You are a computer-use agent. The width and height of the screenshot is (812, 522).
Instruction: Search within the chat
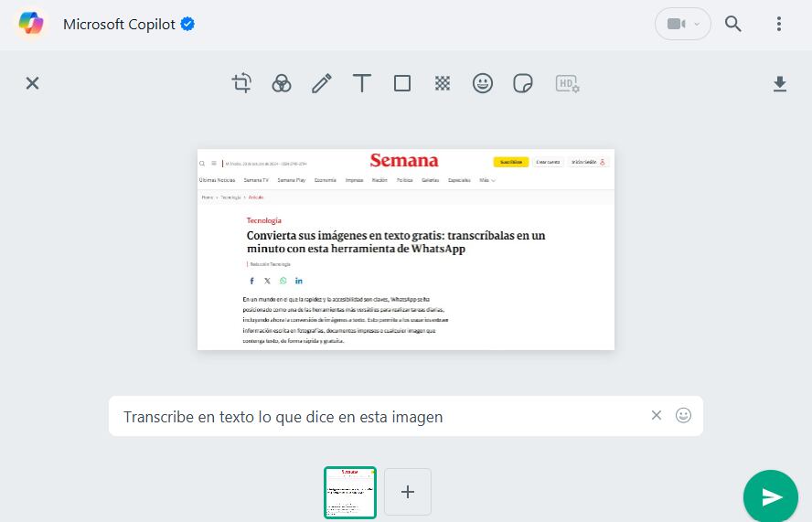tap(732, 24)
